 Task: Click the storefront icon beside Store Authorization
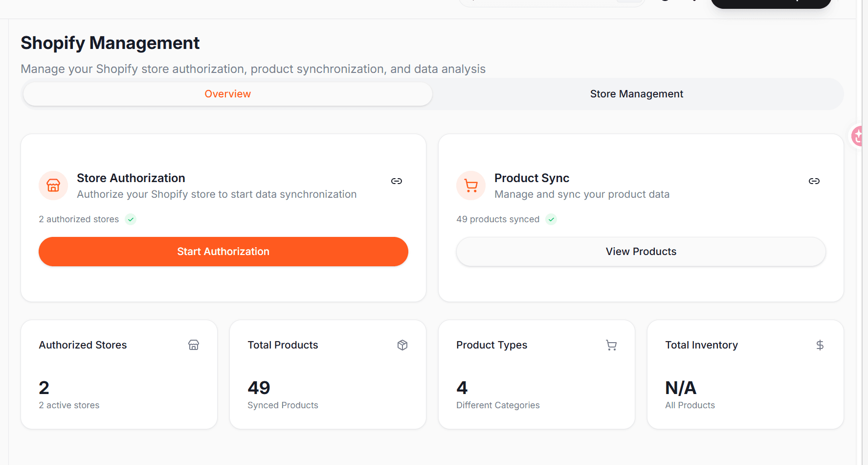coord(53,186)
